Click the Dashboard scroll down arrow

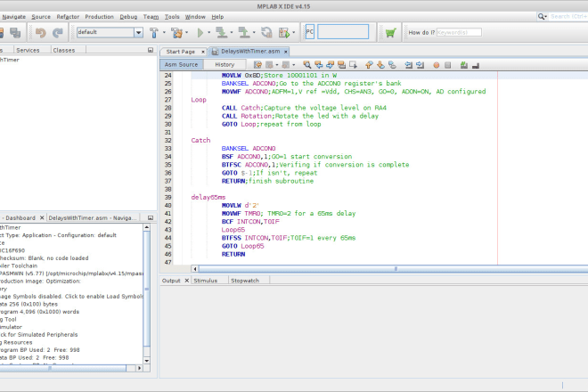tap(147, 361)
